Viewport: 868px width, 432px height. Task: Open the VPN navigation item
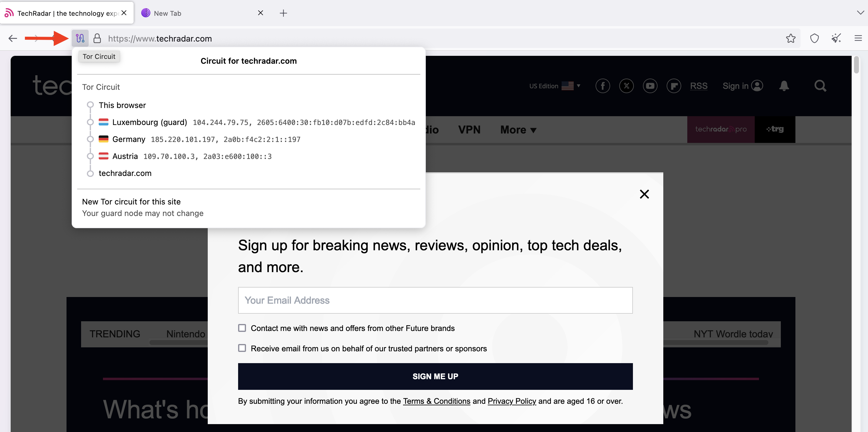coord(469,130)
